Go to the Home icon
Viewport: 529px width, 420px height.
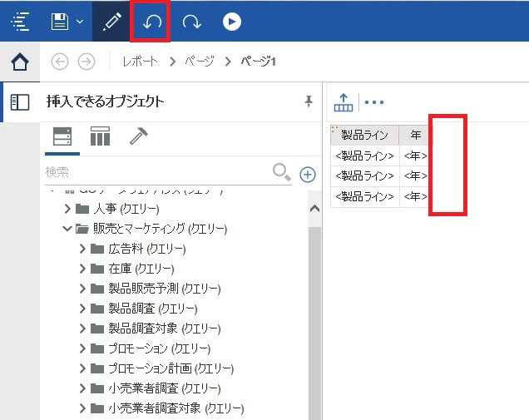pyautogui.click(x=20, y=62)
